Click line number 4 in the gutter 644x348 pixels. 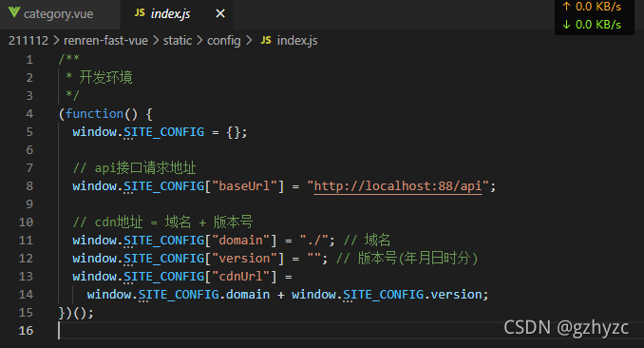29,114
